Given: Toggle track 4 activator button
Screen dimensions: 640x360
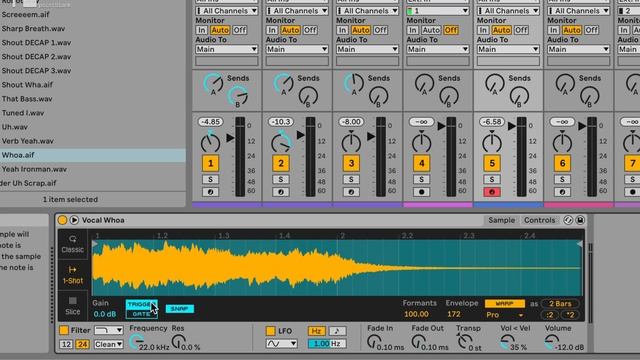Looking at the screenshot, I should click(422, 163).
